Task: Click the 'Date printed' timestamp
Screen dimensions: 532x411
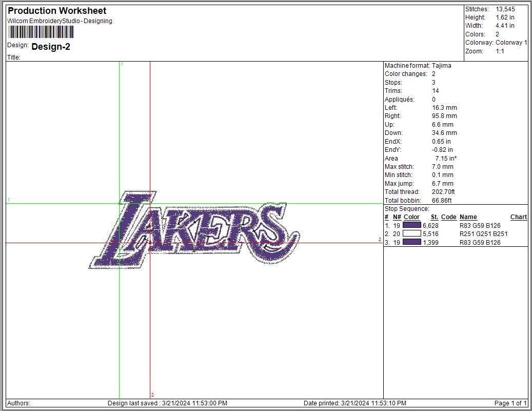Action: click(x=355, y=403)
